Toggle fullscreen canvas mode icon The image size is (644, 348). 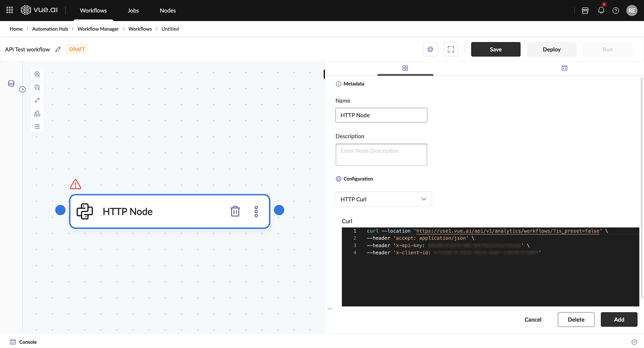tap(451, 49)
